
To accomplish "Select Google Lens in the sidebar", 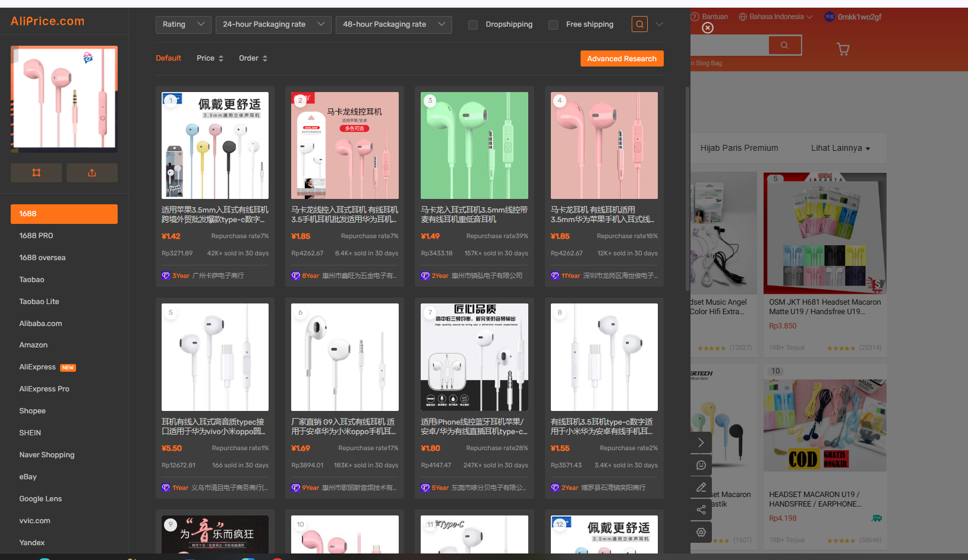I will (40, 499).
